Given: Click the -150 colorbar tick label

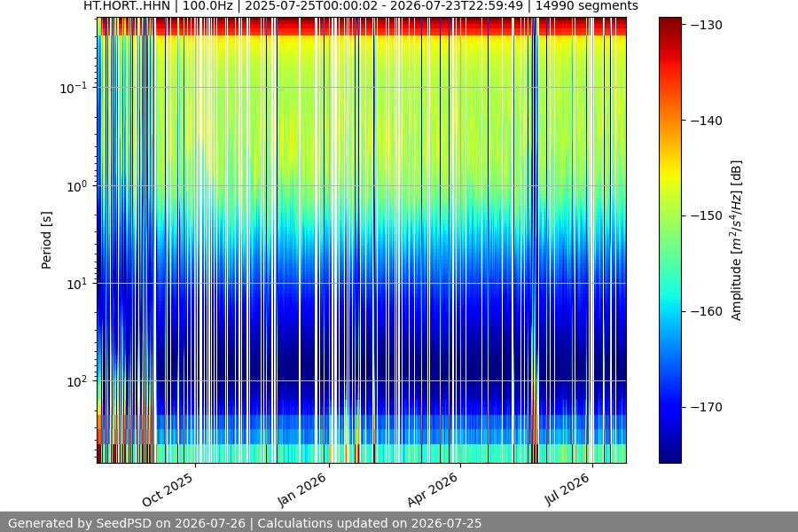Looking at the screenshot, I should 707,215.
